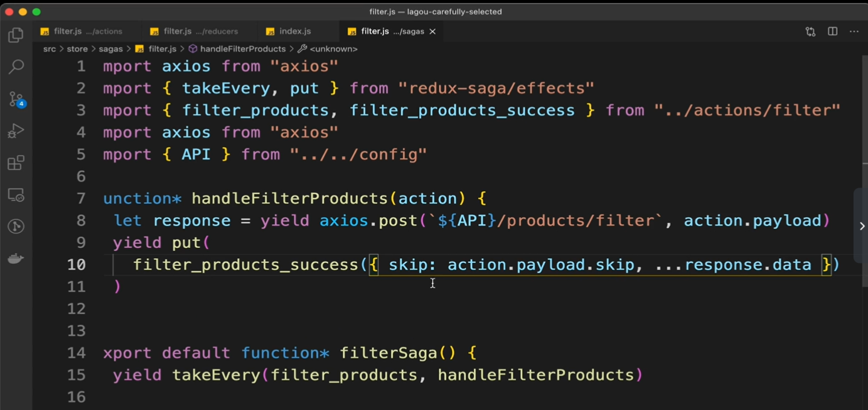Click /products/filter template string text

tap(575, 221)
